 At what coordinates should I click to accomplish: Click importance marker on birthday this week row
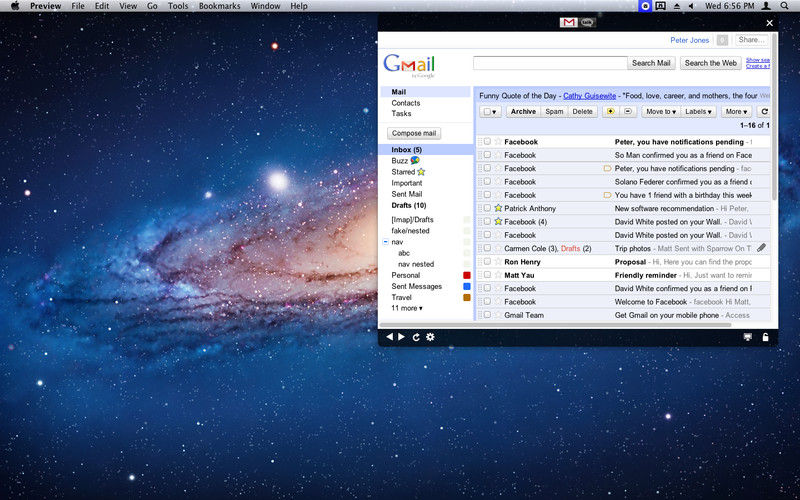[607, 195]
